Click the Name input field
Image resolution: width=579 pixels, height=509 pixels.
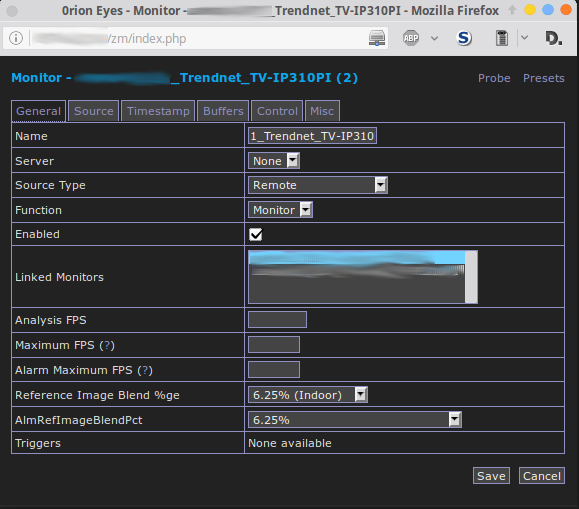(x=312, y=136)
